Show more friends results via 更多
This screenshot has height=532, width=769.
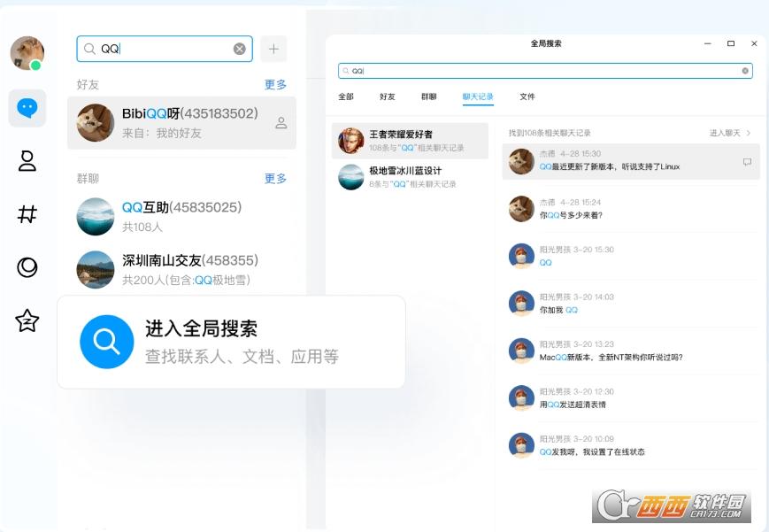point(275,84)
